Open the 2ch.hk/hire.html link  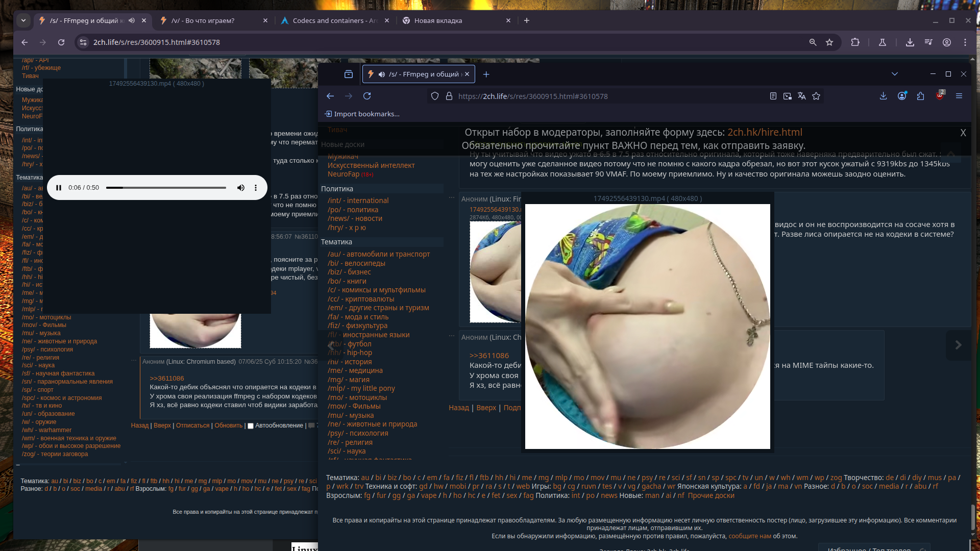tap(765, 132)
